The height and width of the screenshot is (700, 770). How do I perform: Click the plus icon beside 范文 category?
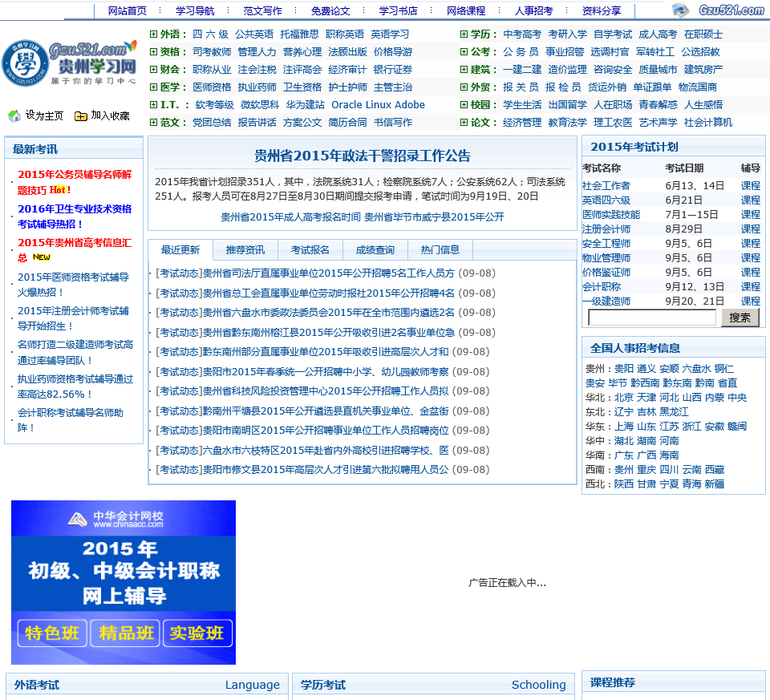[153, 123]
